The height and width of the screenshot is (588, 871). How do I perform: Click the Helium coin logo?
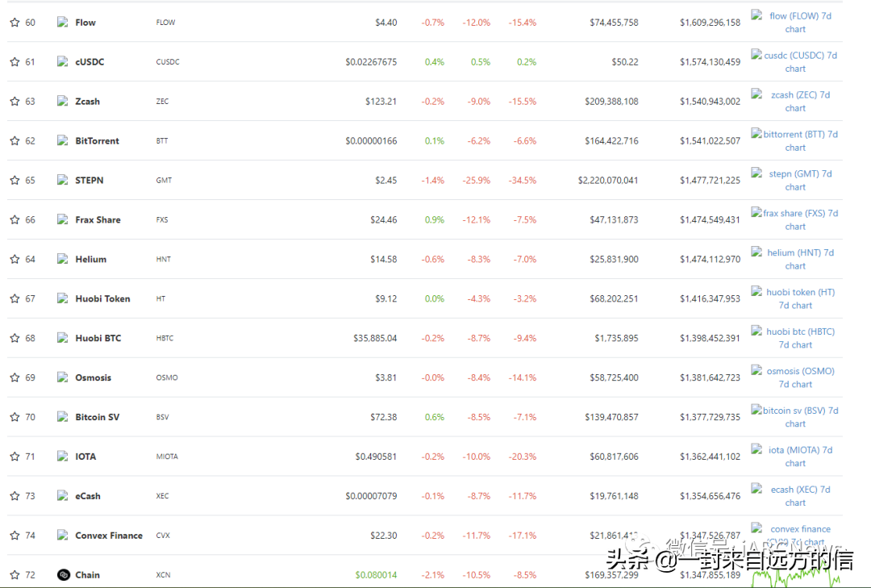coord(64,259)
